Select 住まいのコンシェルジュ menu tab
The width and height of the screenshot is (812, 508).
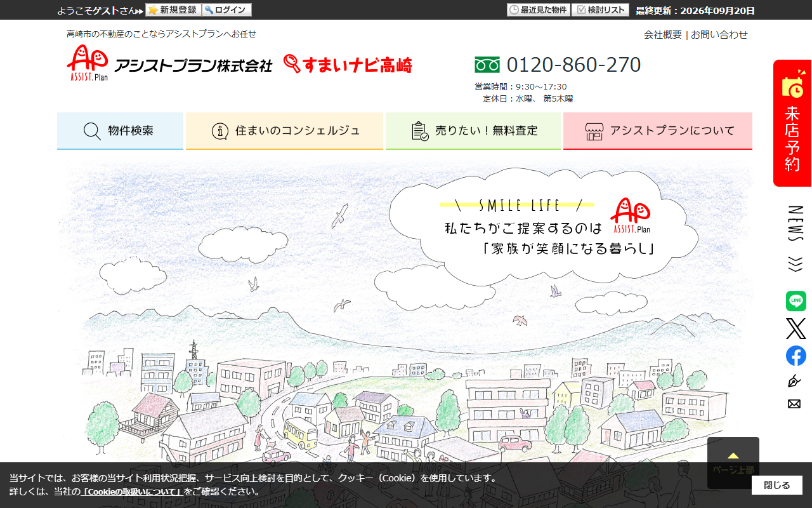coord(284,131)
